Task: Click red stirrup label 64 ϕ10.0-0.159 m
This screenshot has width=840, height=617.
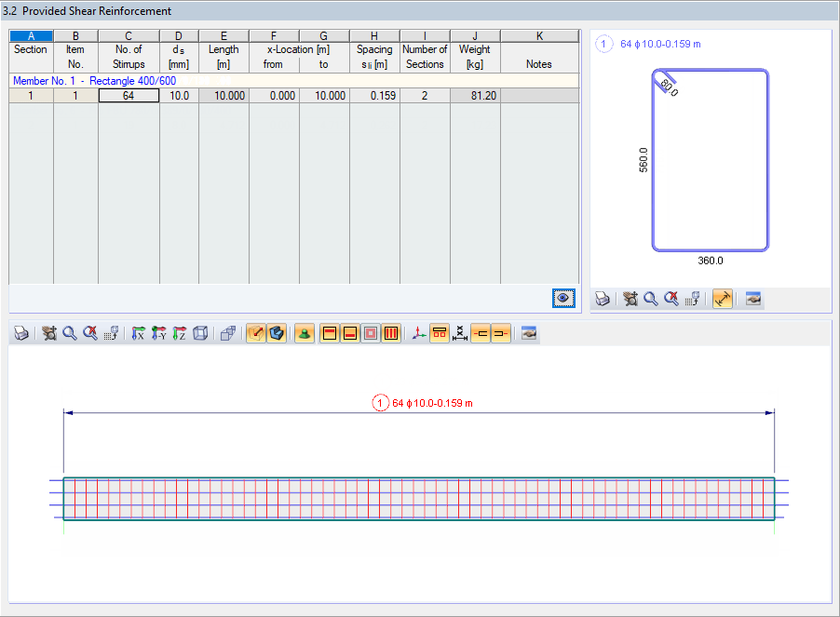Action: [x=432, y=403]
